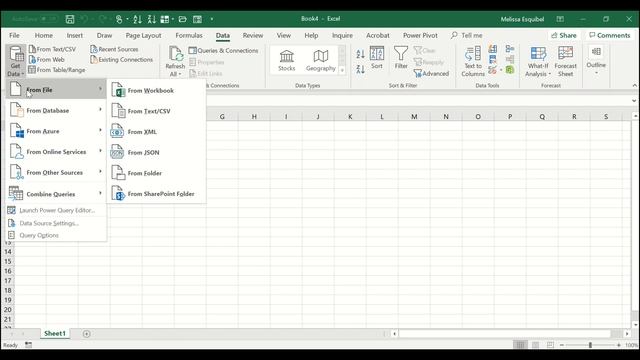Viewport: 640px width, 360px height.
Task: Click the Refresh All button
Action: (x=175, y=61)
